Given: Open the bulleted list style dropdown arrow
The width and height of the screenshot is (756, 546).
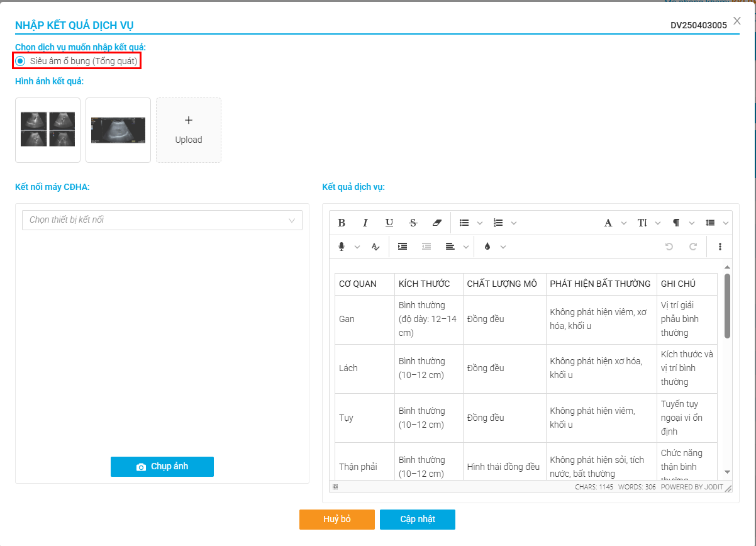Looking at the screenshot, I should point(479,223).
